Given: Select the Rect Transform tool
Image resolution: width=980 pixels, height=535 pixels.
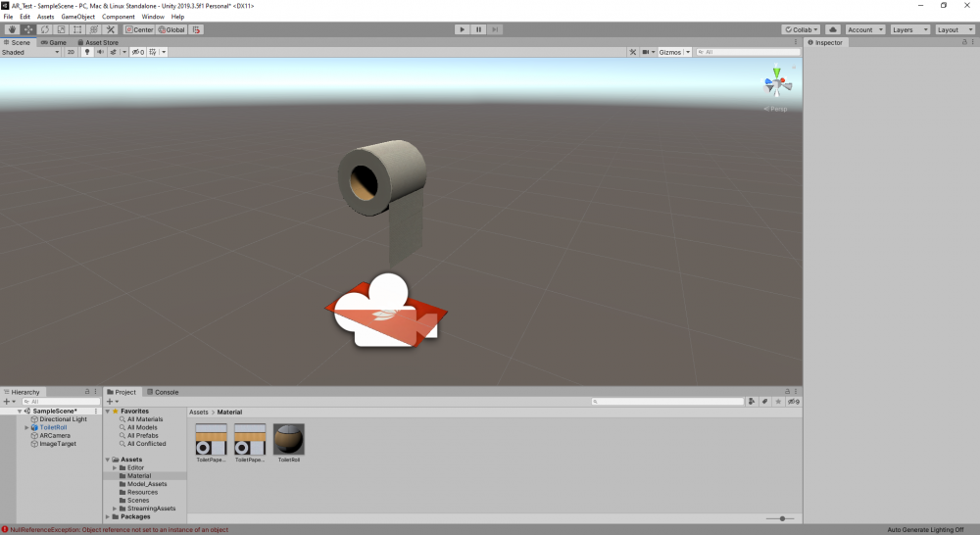Looking at the screenshot, I should [77, 29].
